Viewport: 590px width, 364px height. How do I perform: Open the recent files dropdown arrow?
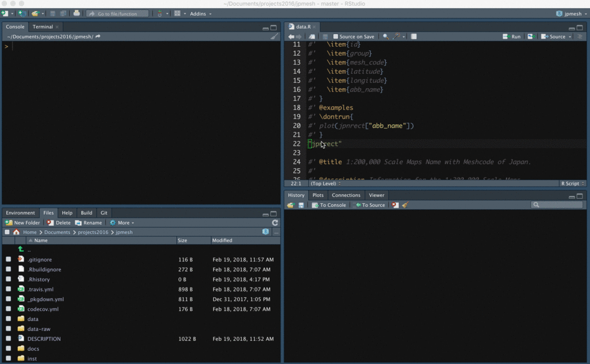[x=43, y=14]
